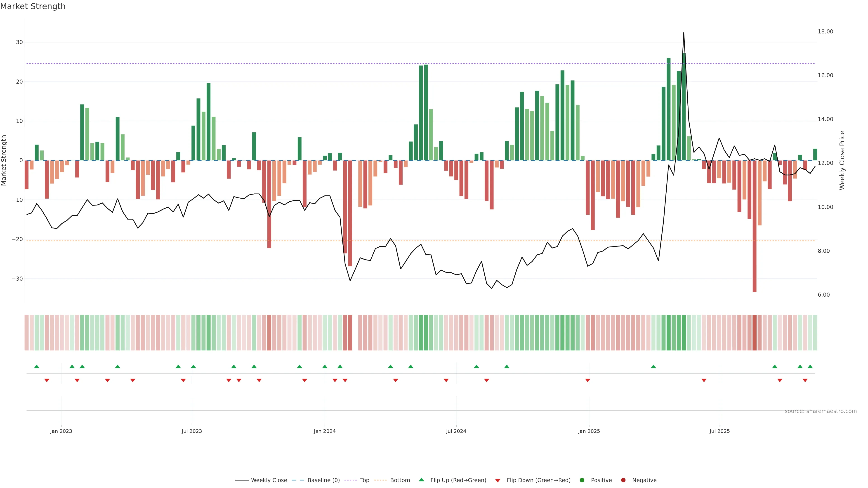Click the Jan 2023 x-axis label
The image size is (868, 488).
[61, 431]
